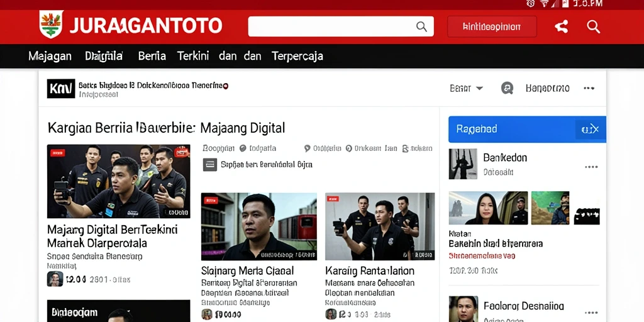This screenshot has width=644, height=322.
Task: Click the JURAGANTOTO shield logo
Action: 51,25
